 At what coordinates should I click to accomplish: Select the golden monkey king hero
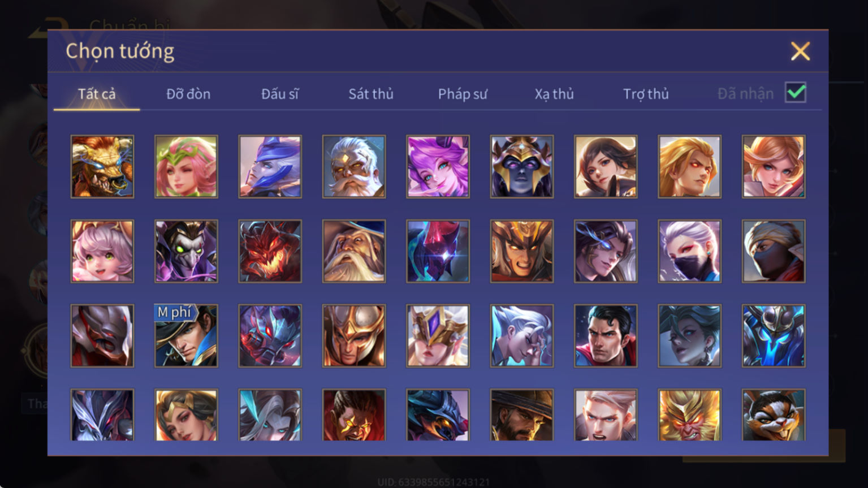point(689,414)
